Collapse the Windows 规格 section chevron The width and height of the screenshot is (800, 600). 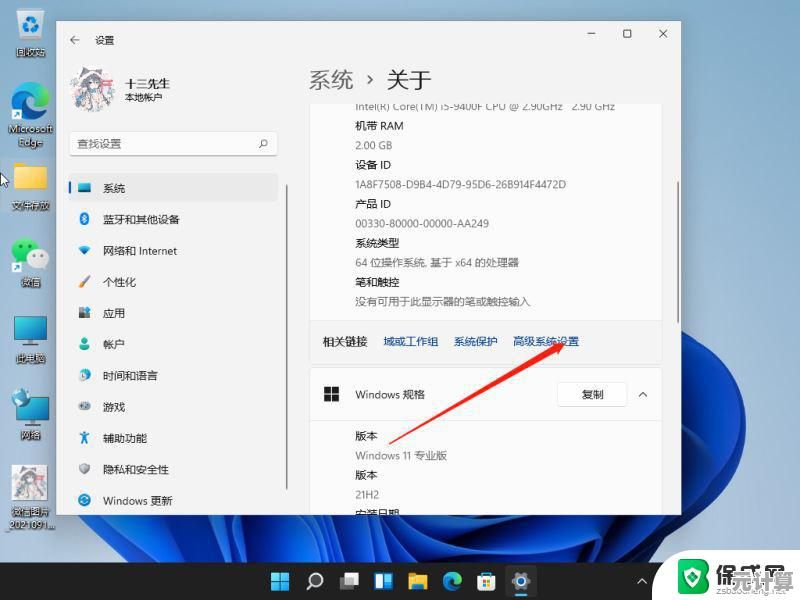(x=643, y=394)
